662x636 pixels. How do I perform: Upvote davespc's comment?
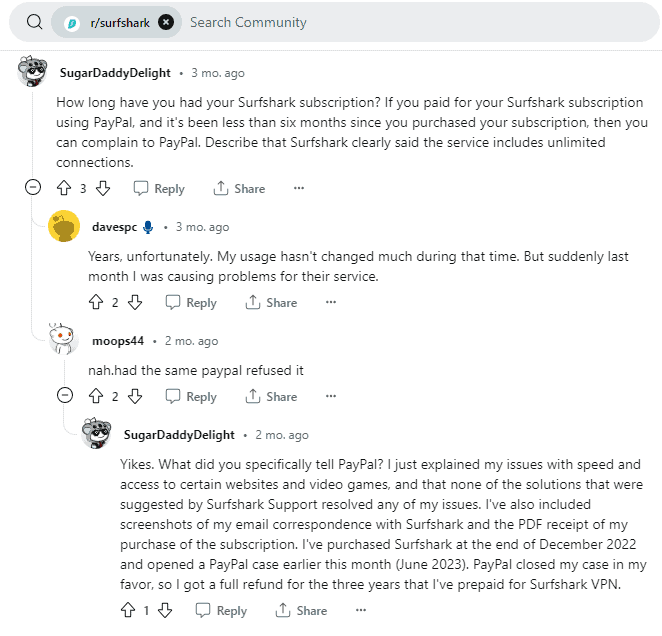97,302
